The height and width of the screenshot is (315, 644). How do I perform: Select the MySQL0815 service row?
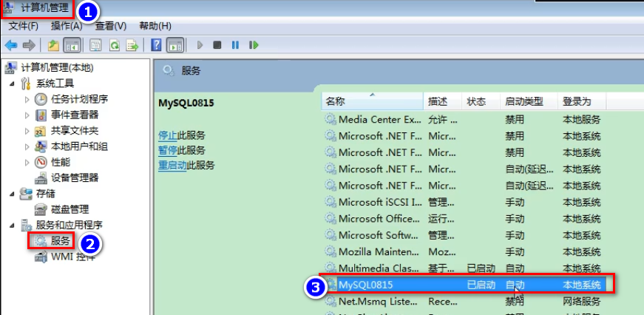(467, 285)
